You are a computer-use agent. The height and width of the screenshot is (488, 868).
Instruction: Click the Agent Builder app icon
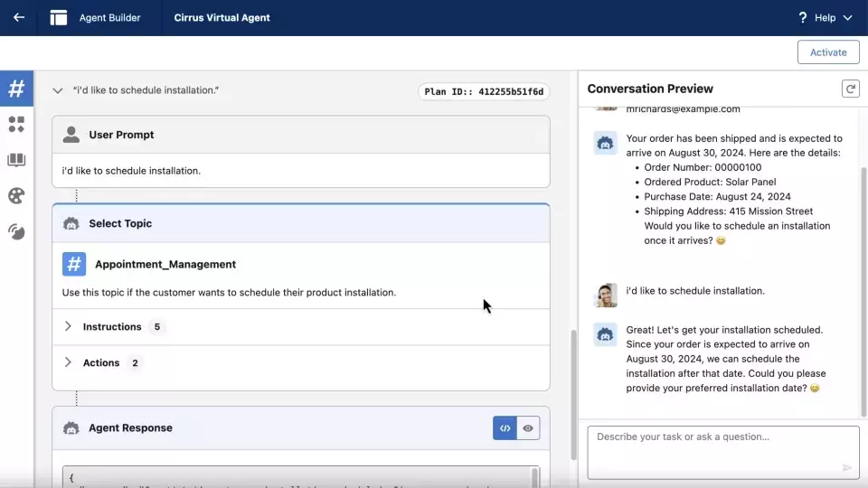[59, 18]
